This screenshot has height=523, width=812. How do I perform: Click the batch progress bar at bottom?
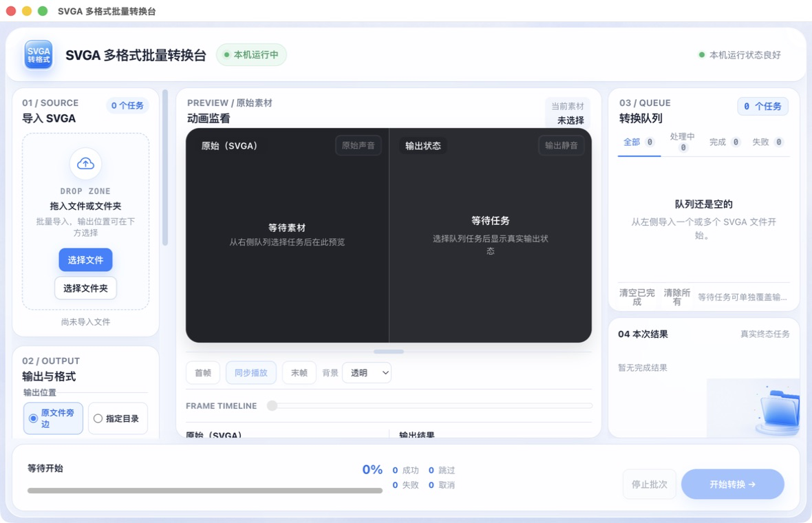pos(205,491)
